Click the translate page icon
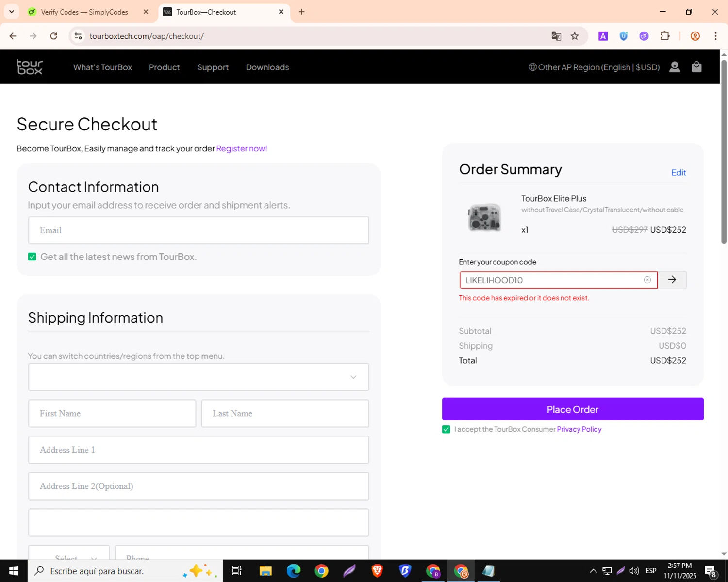The image size is (728, 582). tap(556, 36)
